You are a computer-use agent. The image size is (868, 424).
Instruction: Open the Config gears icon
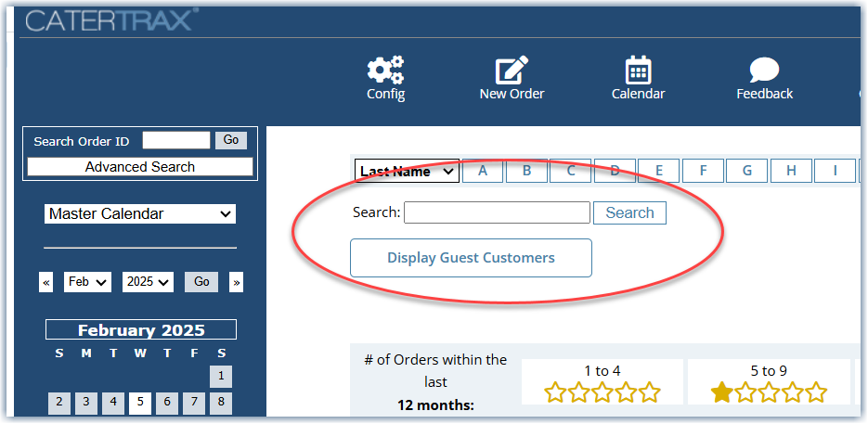pyautogui.click(x=386, y=71)
